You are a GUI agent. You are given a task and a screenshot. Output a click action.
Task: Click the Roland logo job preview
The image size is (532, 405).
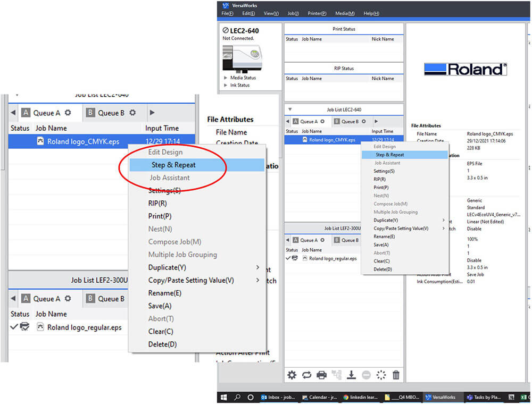coord(465,70)
